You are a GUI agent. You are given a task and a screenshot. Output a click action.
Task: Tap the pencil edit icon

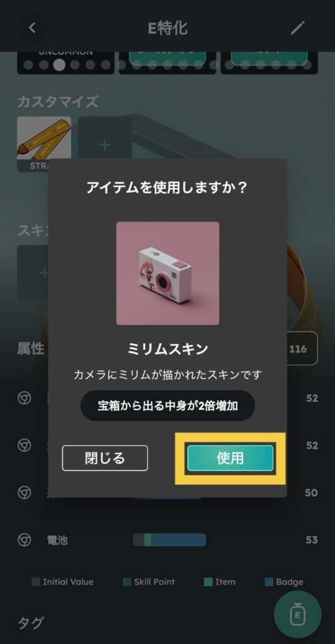[297, 28]
